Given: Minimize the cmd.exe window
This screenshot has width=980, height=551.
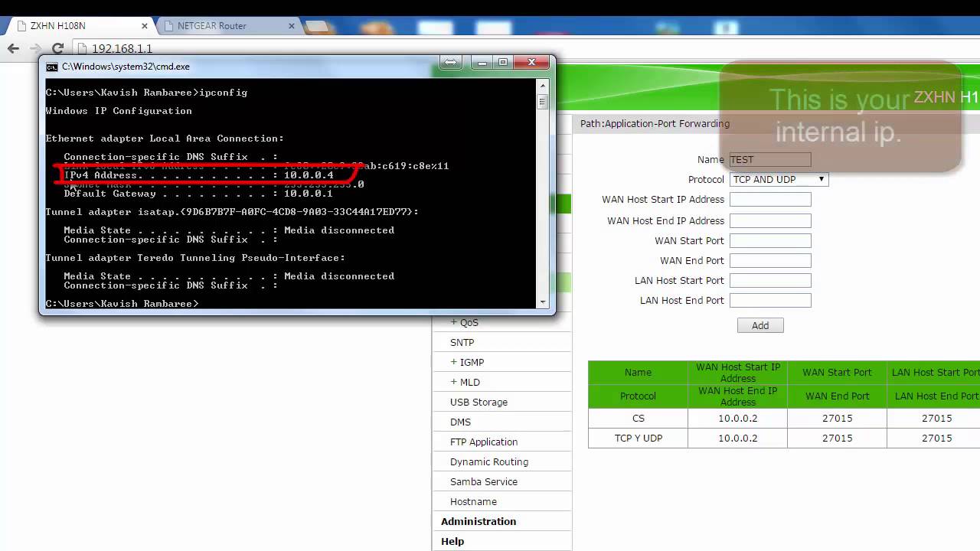Looking at the screenshot, I should click(x=482, y=63).
